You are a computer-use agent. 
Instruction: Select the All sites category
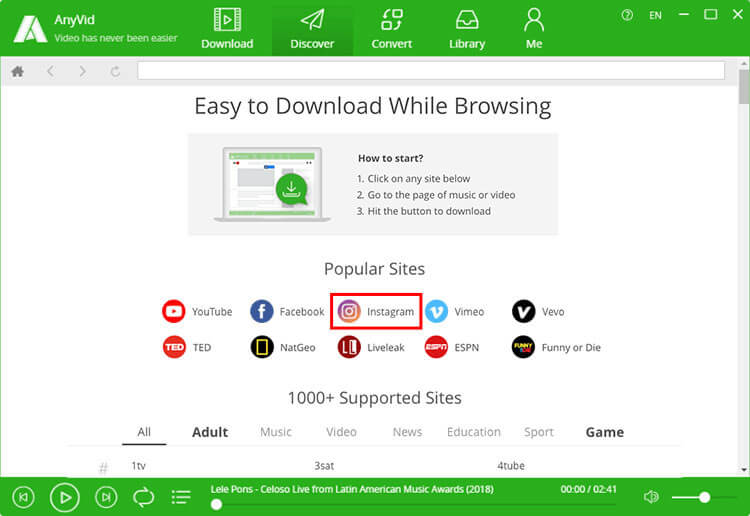pyautogui.click(x=144, y=432)
